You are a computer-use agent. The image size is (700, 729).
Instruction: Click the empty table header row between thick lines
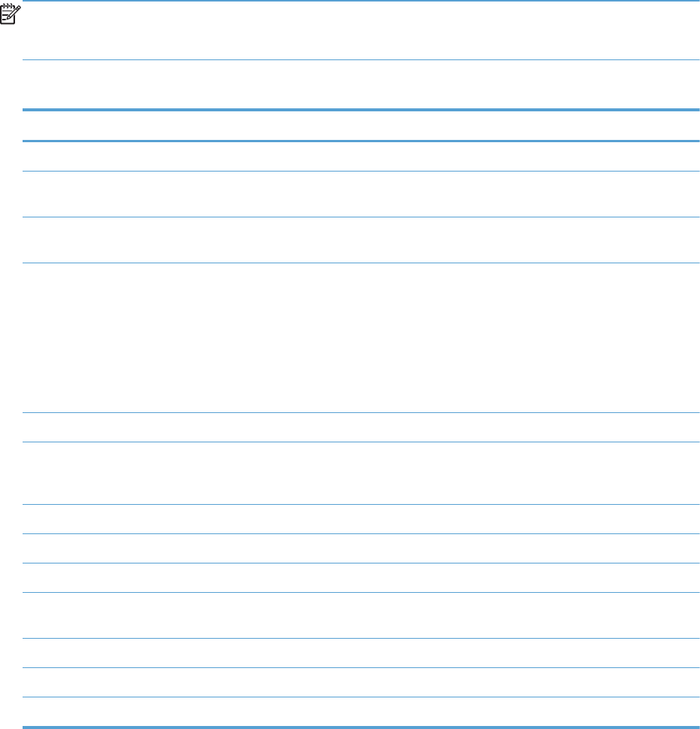(x=361, y=126)
